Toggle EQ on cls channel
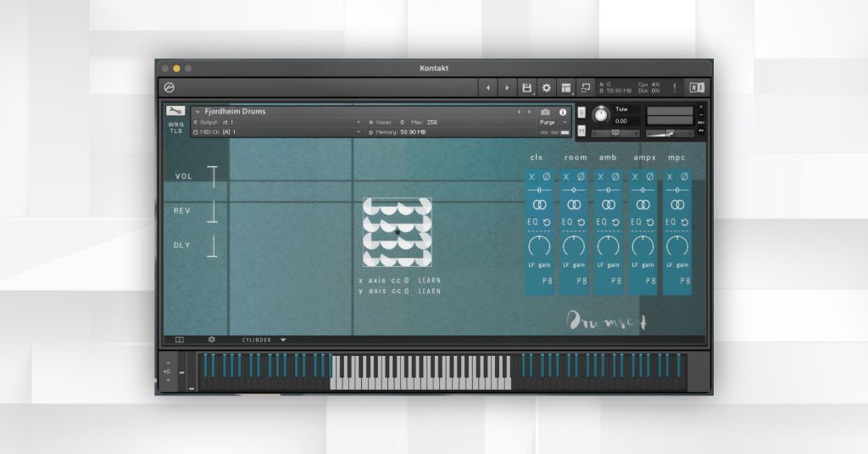 (x=532, y=222)
